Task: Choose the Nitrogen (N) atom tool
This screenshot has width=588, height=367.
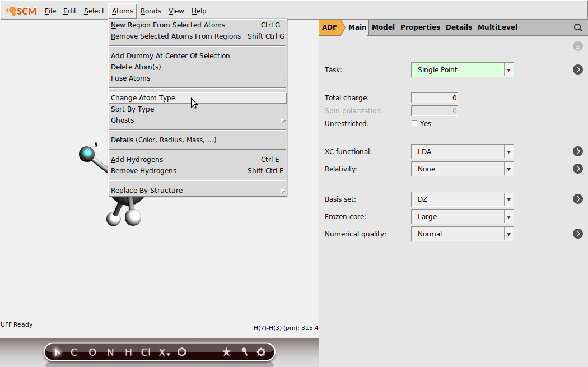Action: [110, 352]
